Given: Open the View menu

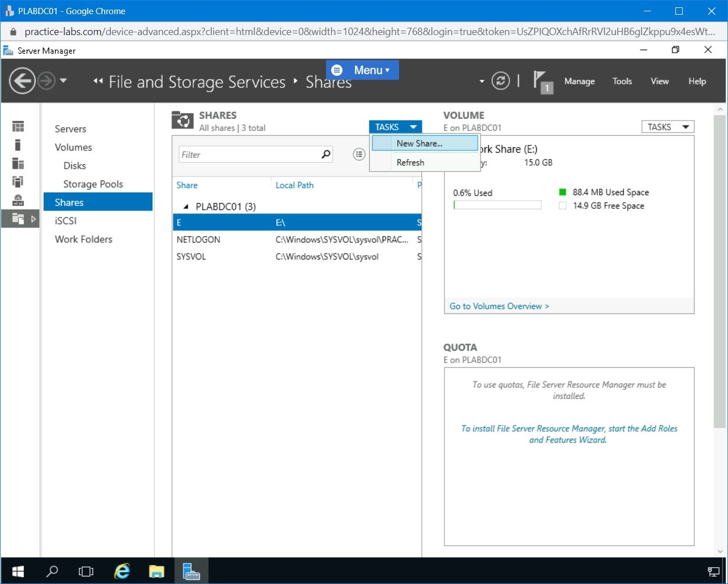Looking at the screenshot, I should coord(660,81).
